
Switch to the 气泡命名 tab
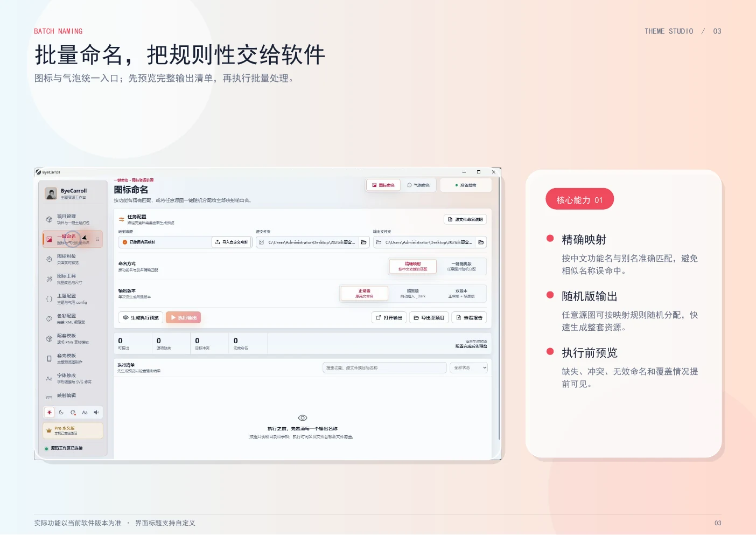419,185
